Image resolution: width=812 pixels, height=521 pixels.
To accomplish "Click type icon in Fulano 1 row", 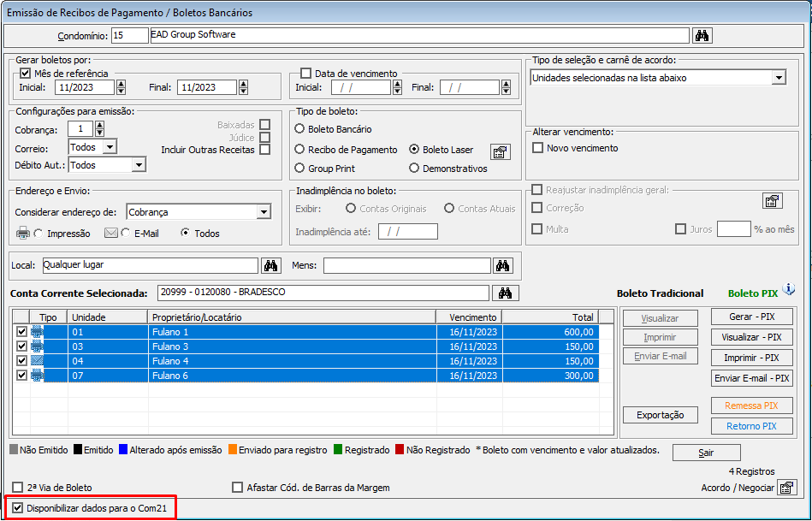I will (x=38, y=332).
